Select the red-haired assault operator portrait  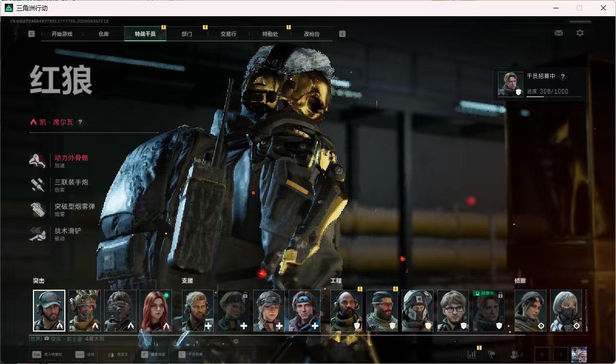(x=156, y=311)
